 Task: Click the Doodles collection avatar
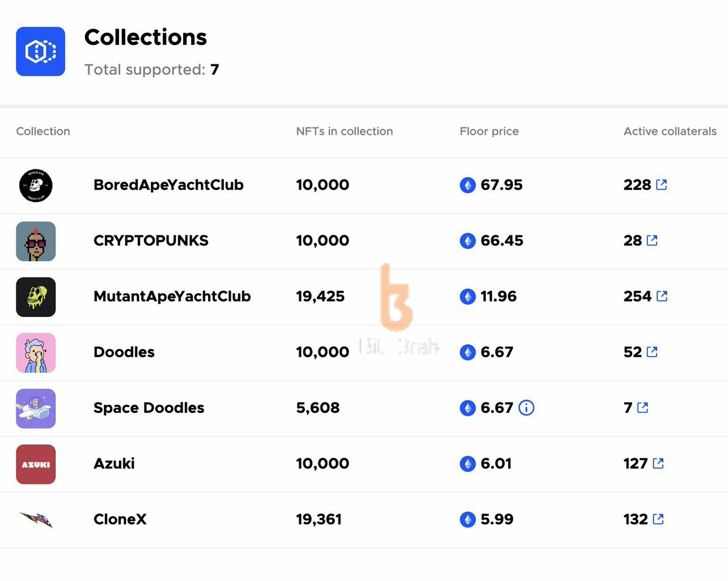point(36,353)
